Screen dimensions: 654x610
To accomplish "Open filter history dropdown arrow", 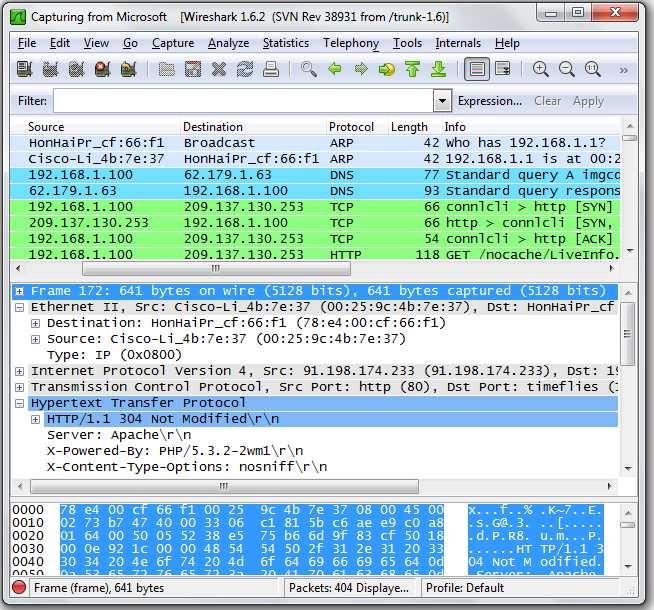I will 442,100.
